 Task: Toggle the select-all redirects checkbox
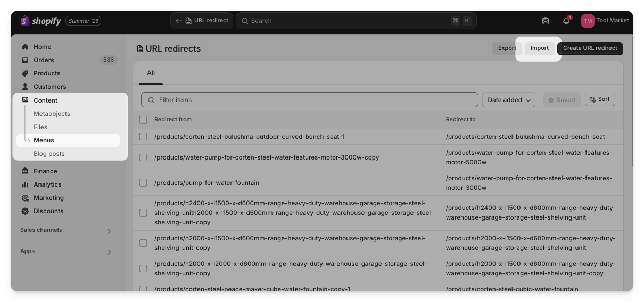coord(143,120)
